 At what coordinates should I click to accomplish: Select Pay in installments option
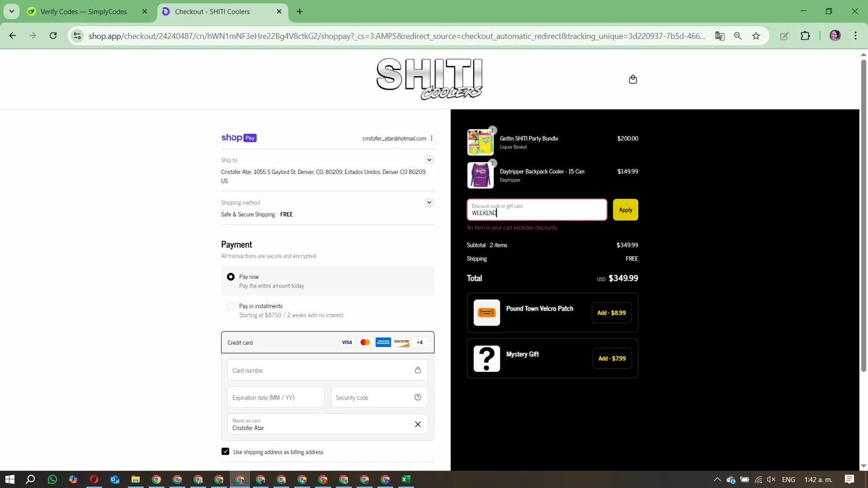[x=231, y=306]
